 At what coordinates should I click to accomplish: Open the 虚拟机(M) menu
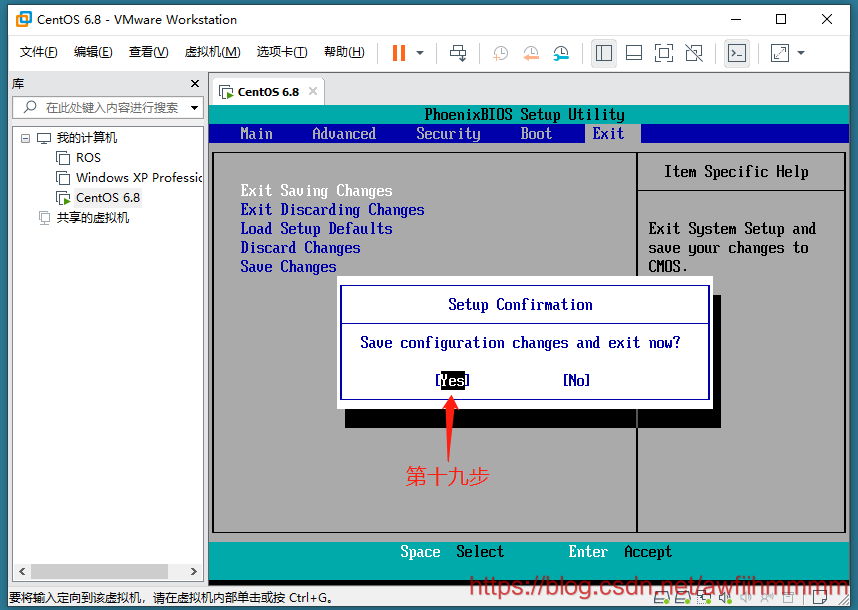212,52
